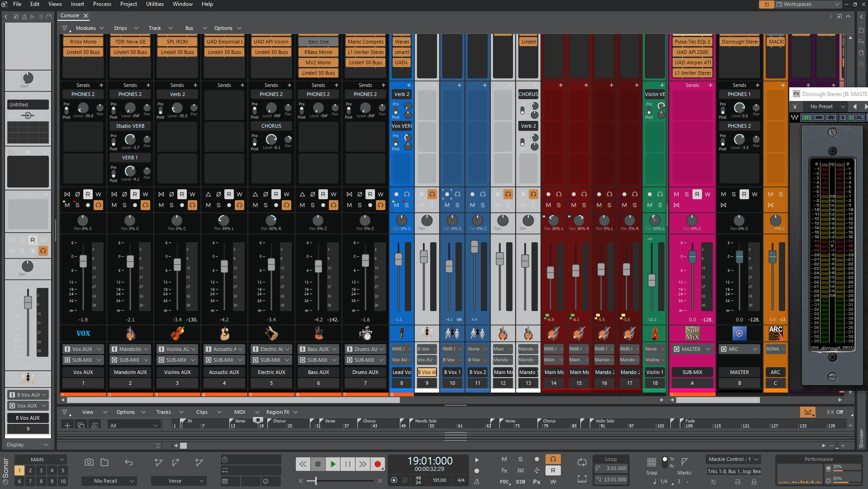This screenshot has height=489, width=868.
Task: Click the Drums AUX drum kit icon
Action: [x=365, y=334]
